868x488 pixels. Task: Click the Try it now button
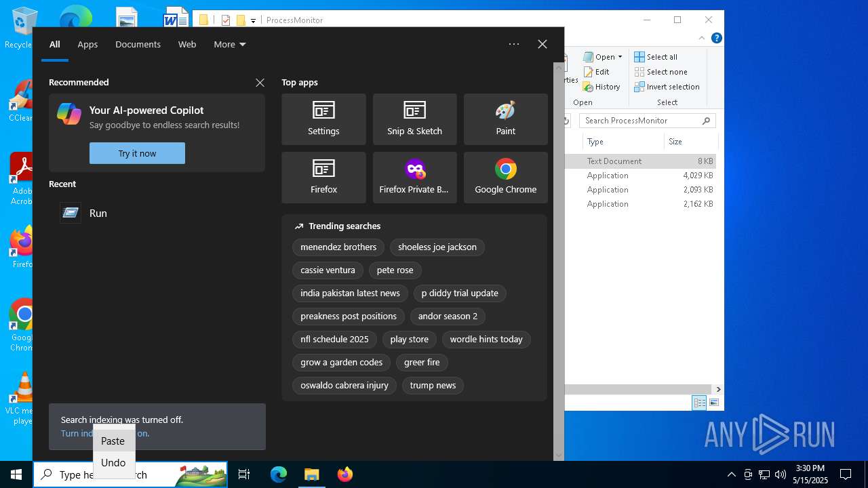pos(137,153)
